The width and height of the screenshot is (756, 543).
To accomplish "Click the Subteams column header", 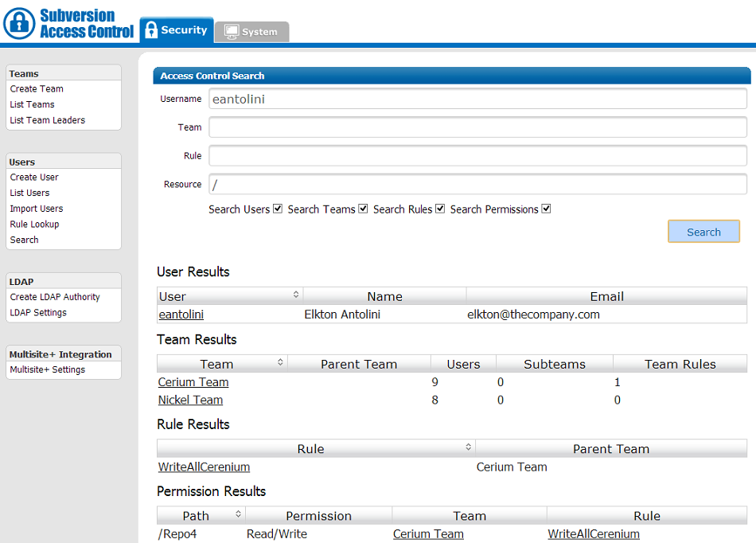I will pyautogui.click(x=555, y=364).
